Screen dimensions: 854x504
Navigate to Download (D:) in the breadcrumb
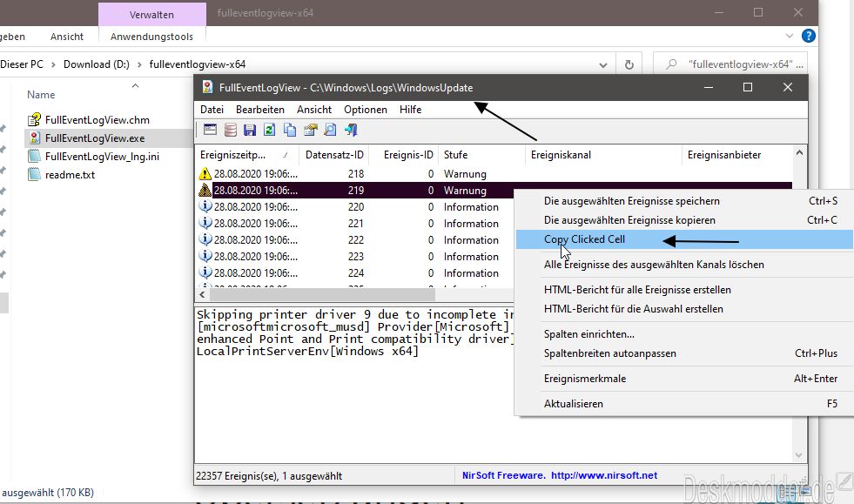[x=97, y=64]
